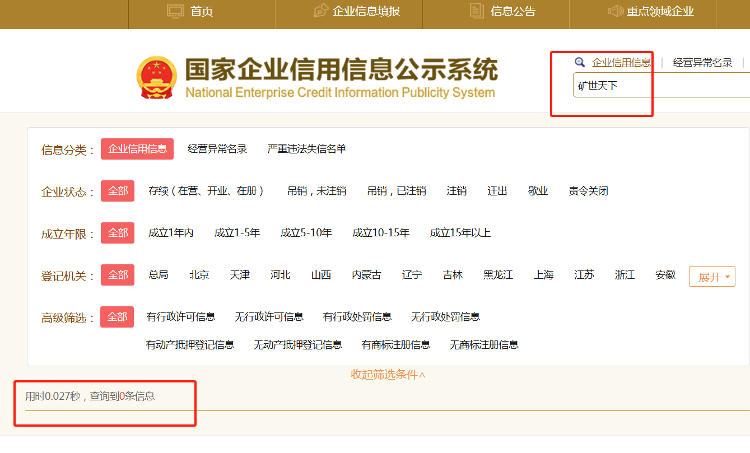750x453 pixels.
Task: Choose 江苏 as registration authority
Action: pyautogui.click(x=584, y=275)
